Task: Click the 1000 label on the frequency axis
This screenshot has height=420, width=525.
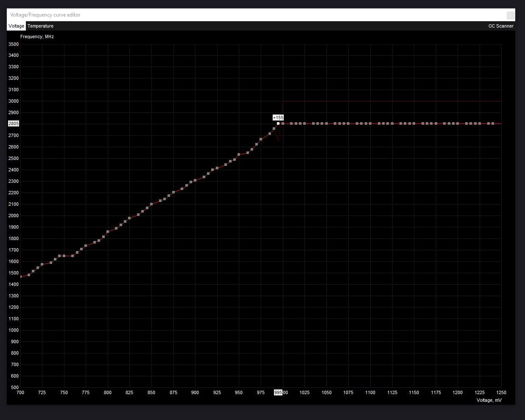Action: [13, 330]
